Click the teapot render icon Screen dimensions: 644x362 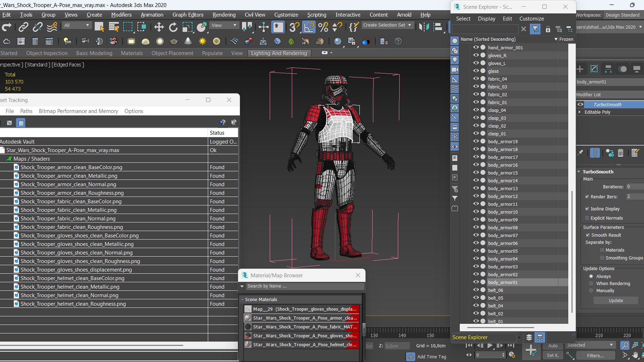tap(174, 41)
